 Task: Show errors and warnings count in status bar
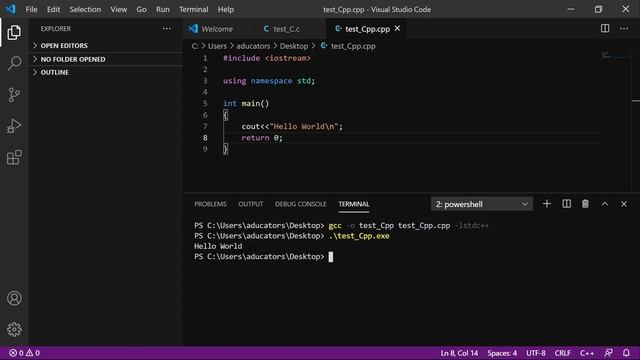(x=24, y=353)
